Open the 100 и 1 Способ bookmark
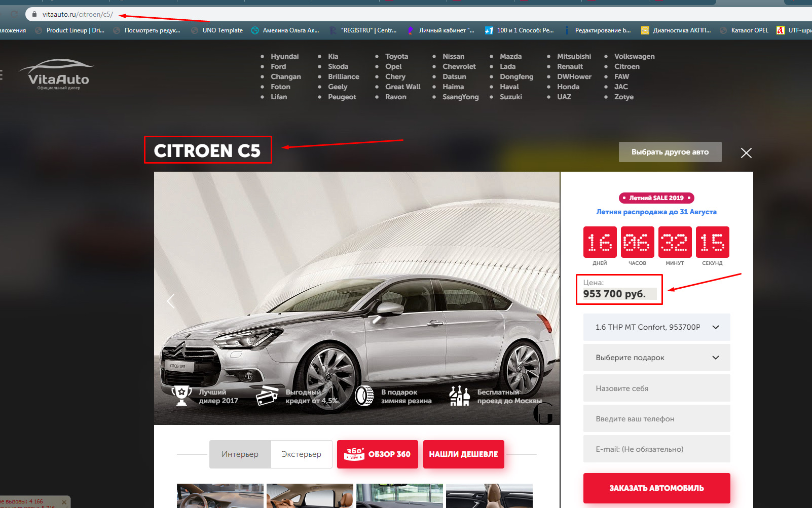The height and width of the screenshot is (508, 812). point(520,30)
